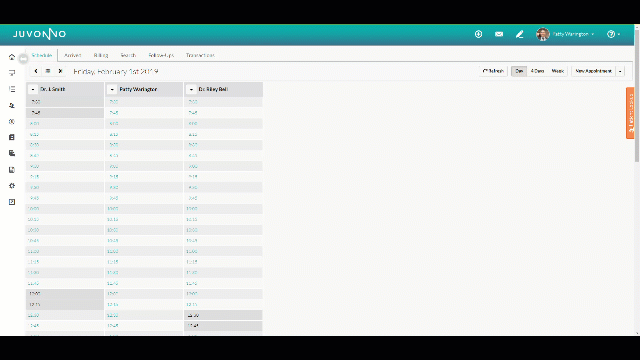Click the 9:30 slot under Patty Warrington
The width and height of the screenshot is (640, 360).
[144, 187]
